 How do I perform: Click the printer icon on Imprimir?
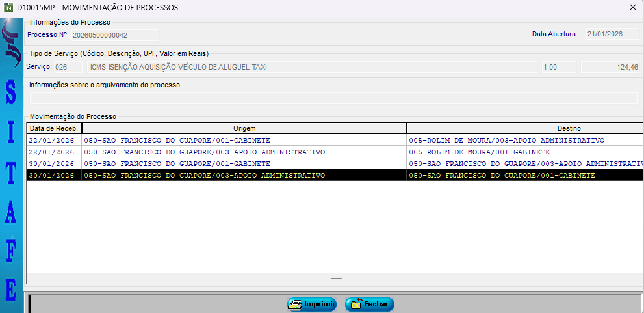[x=296, y=305]
